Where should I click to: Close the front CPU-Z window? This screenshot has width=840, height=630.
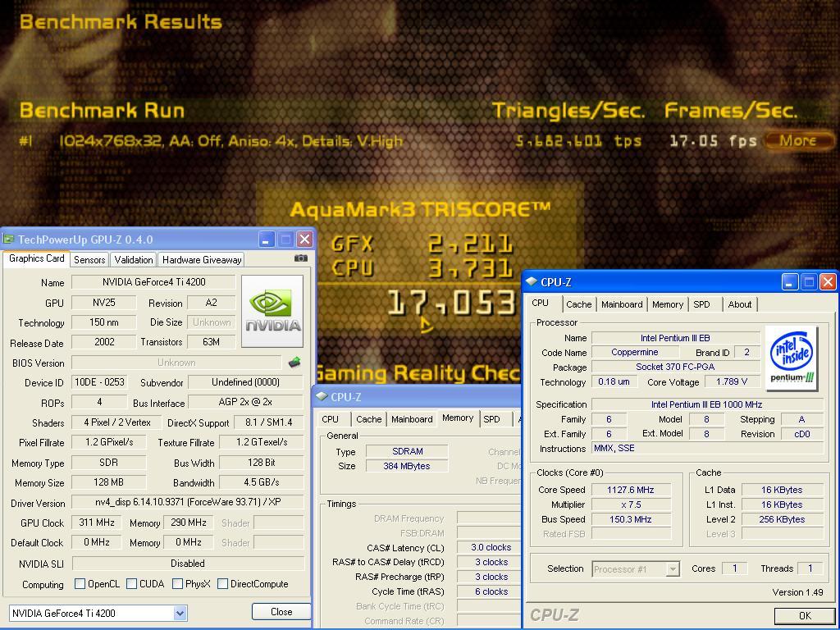828,282
